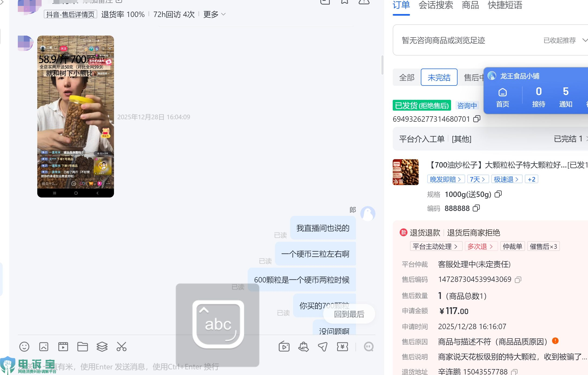Open the livestream screenshot image in chat
Screen dimensions: 588x375
[x=76, y=116]
